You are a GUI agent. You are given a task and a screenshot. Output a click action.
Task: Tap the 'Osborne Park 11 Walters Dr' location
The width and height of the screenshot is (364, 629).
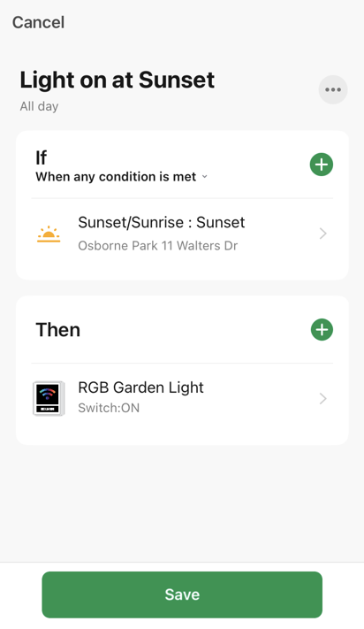coord(158,246)
